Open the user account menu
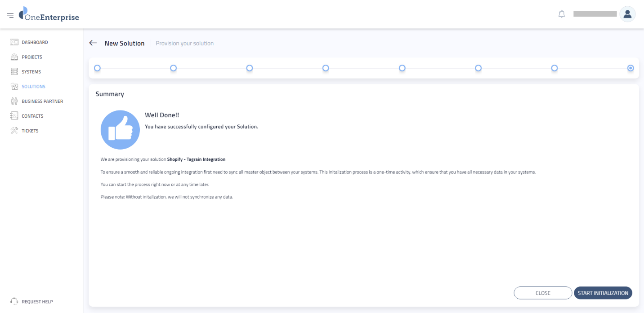Image resolution: width=644 pixels, height=313 pixels. [x=627, y=14]
